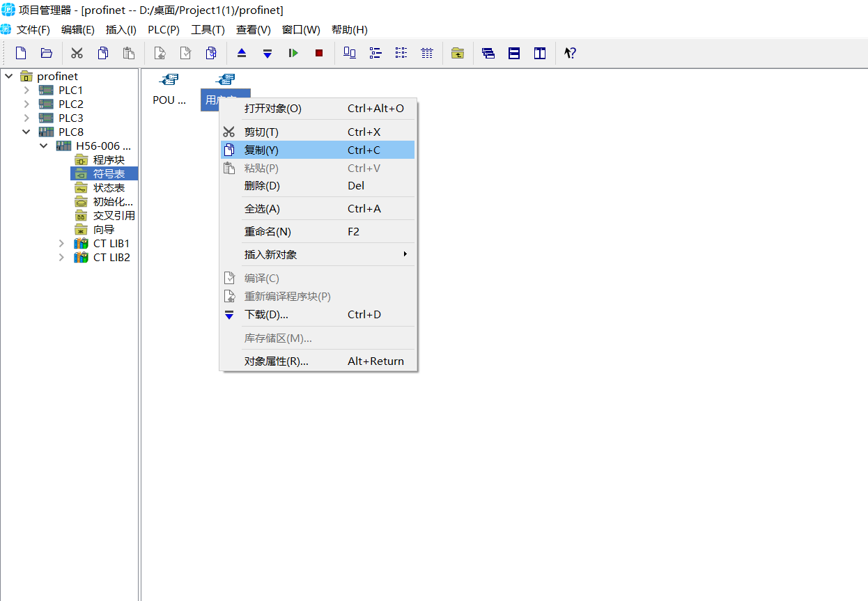Click the blue Download triangle toolbar icon
Screen dimensions: 868x601
268,53
